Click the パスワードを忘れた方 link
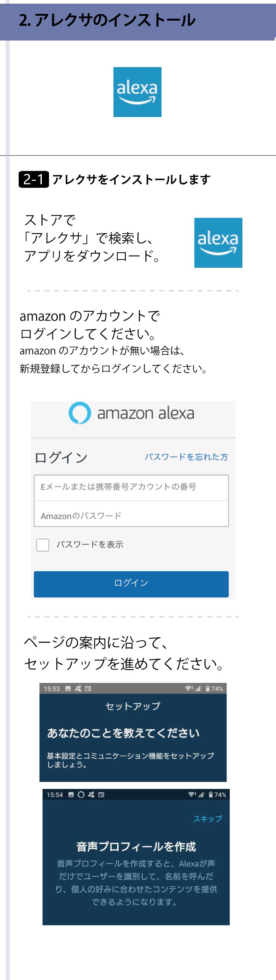The height and width of the screenshot is (980, 276). (x=186, y=457)
